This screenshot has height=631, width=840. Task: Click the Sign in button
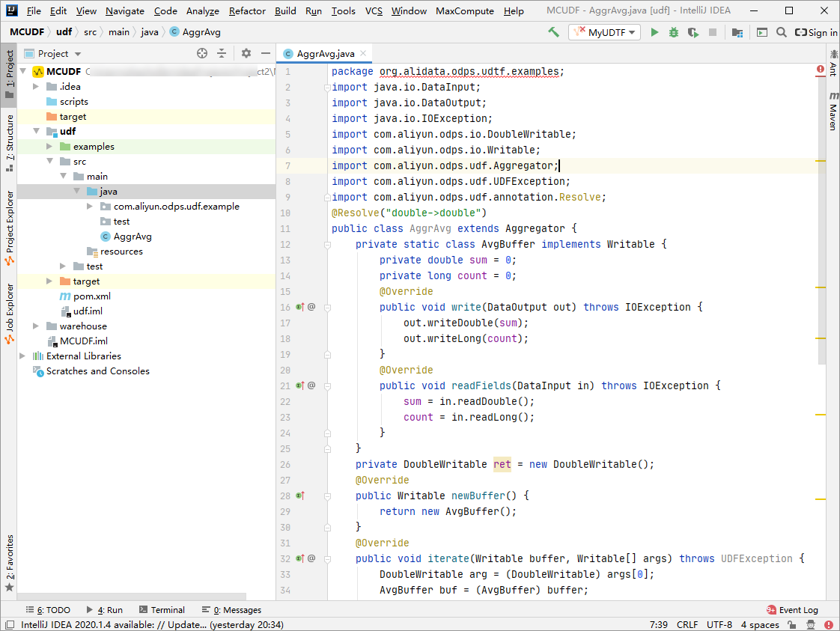coord(816,32)
